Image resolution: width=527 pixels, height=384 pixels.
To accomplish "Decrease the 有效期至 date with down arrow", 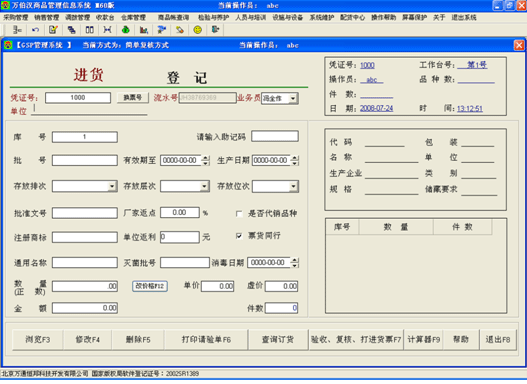I will [x=205, y=163].
